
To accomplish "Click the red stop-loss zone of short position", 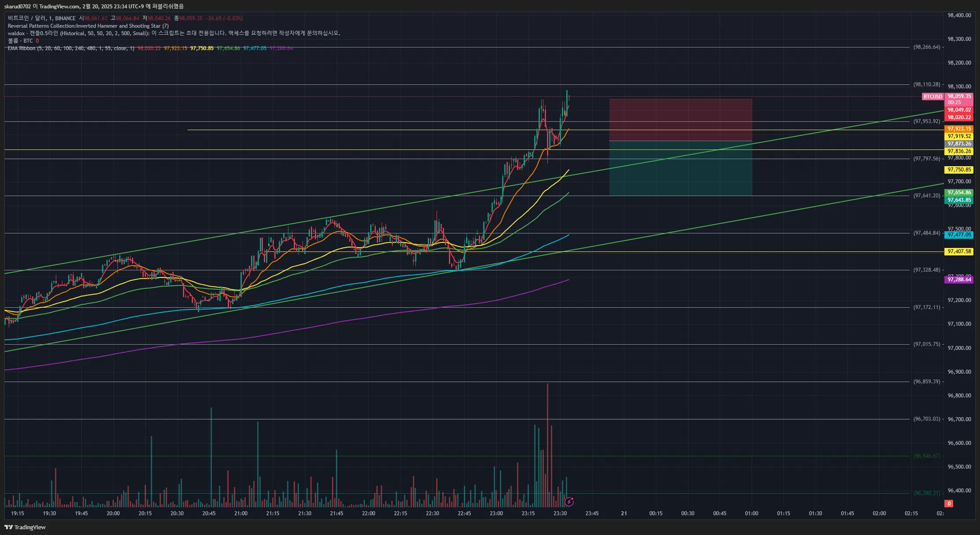I will [680, 120].
